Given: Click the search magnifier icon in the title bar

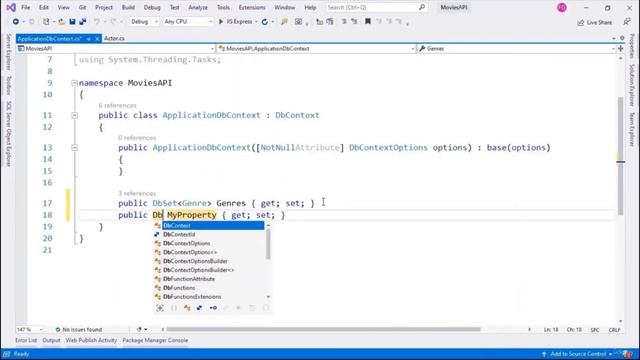Looking at the screenshot, I should 422,7.
